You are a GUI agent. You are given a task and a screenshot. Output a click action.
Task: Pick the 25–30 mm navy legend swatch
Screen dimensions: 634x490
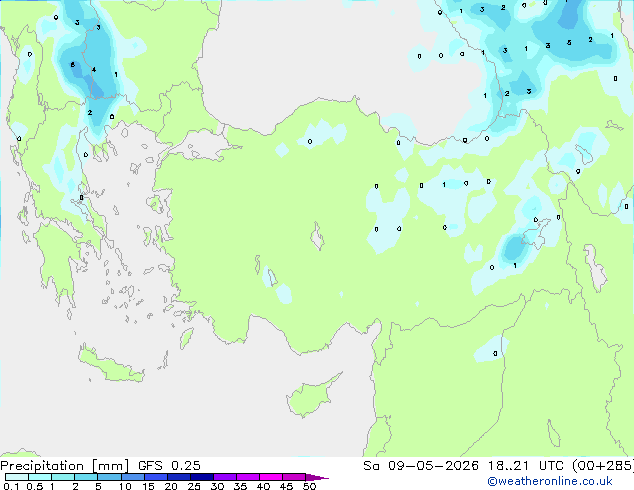(202, 477)
